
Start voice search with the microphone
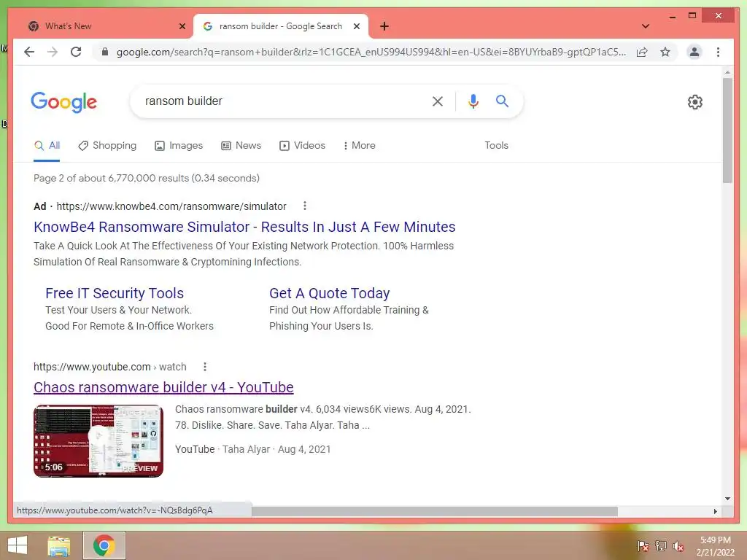[x=473, y=101]
